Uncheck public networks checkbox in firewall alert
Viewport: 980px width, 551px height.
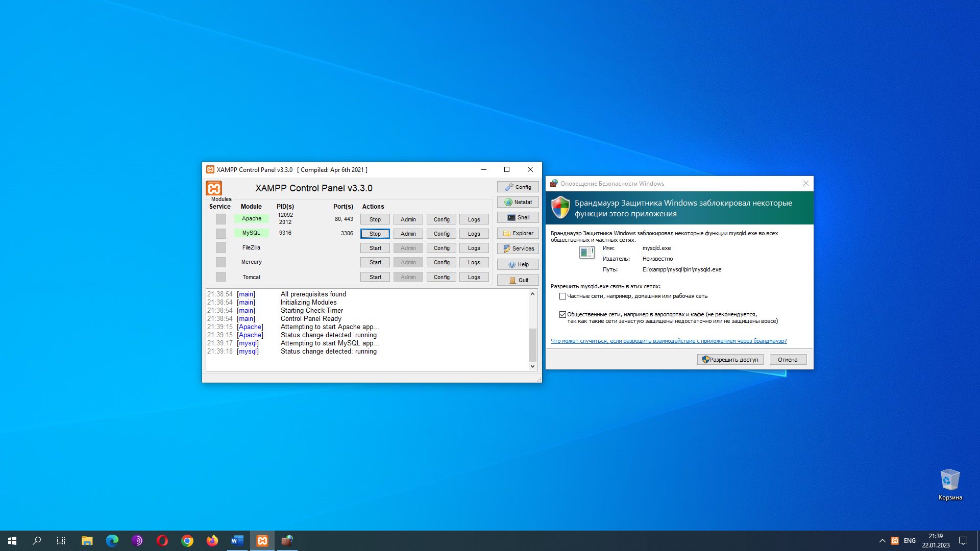(562, 314)
